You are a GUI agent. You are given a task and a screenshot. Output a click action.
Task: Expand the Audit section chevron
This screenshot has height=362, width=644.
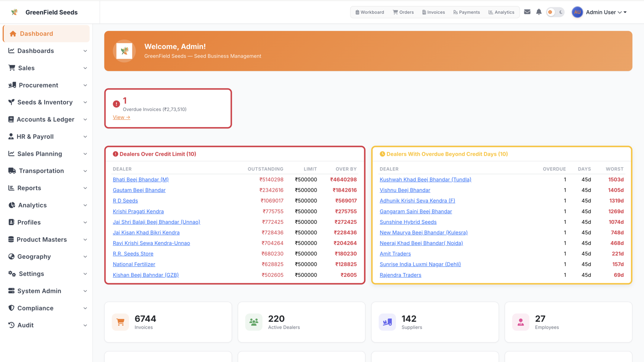pyautogui.click(x=85, y=325)
